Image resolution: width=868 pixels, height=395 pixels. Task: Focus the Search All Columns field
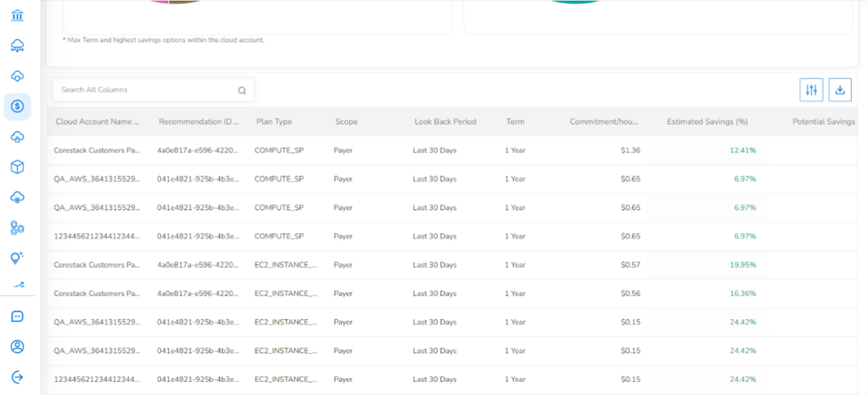pos(153,90)
